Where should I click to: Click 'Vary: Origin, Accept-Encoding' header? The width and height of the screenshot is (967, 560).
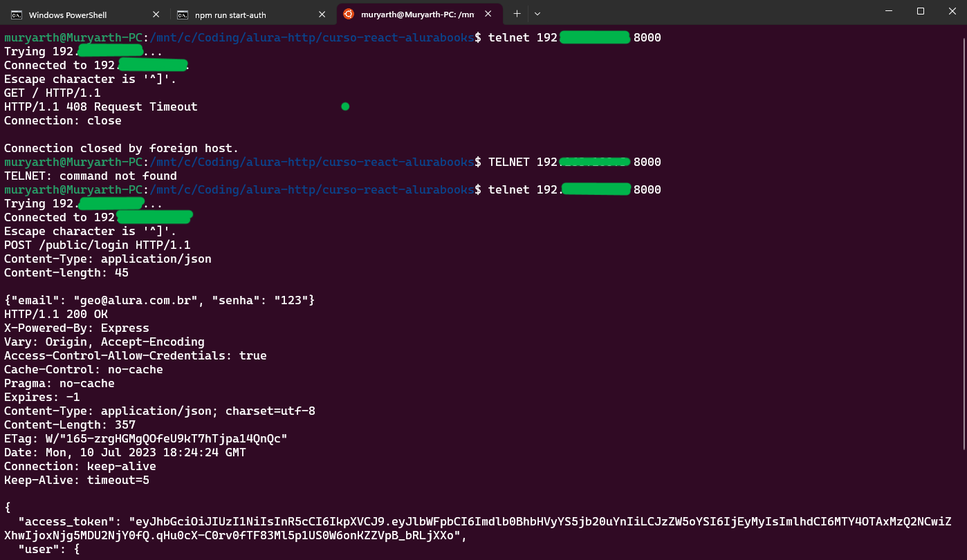coord(104,342)
